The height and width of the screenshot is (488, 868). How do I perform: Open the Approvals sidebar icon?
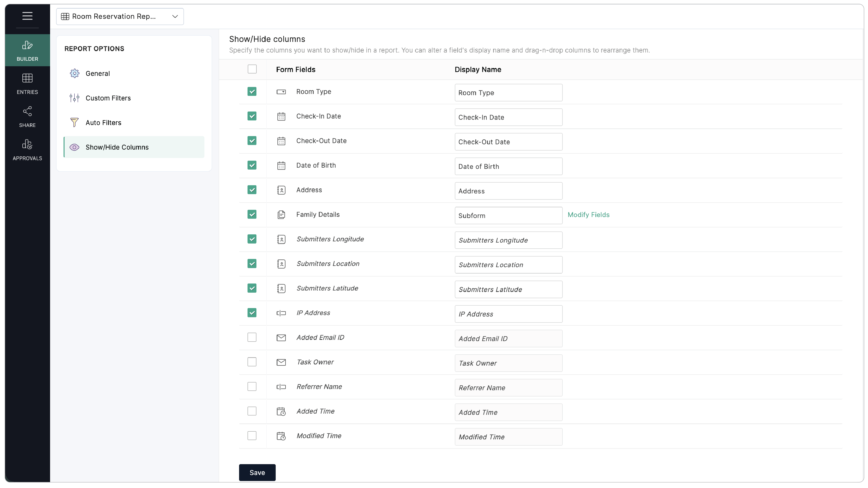click(27, 144)
